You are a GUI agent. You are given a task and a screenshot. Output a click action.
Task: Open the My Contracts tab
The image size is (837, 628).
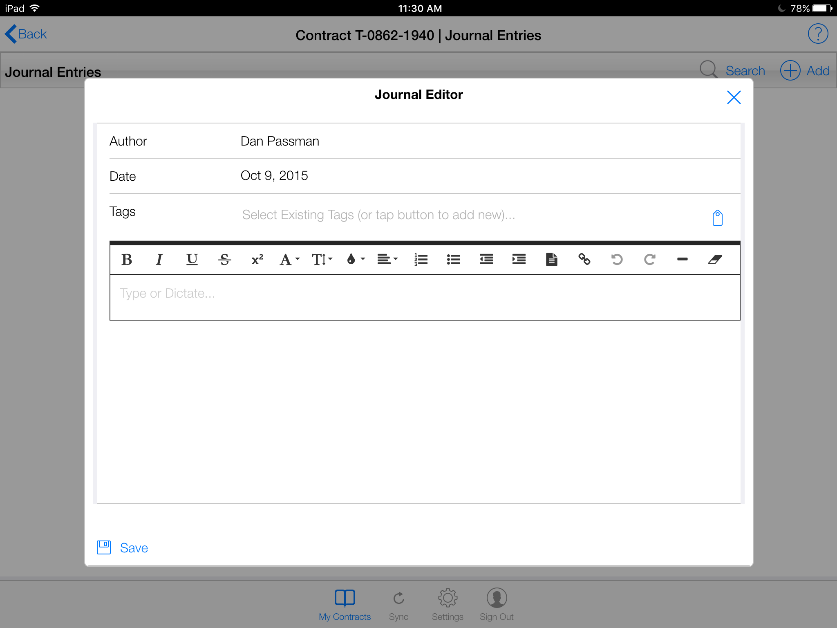[x=344, y=604]
